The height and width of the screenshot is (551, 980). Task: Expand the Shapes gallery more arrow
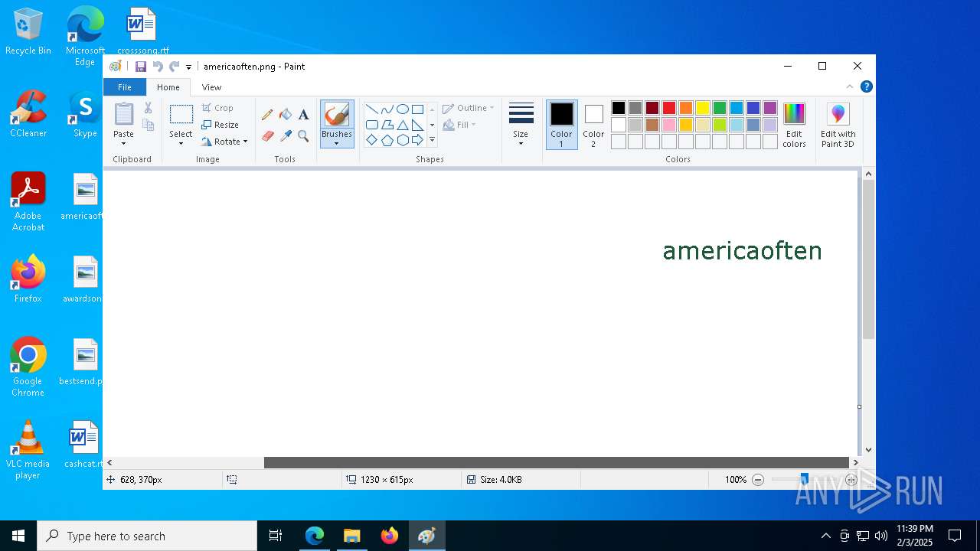click(432, 140)
